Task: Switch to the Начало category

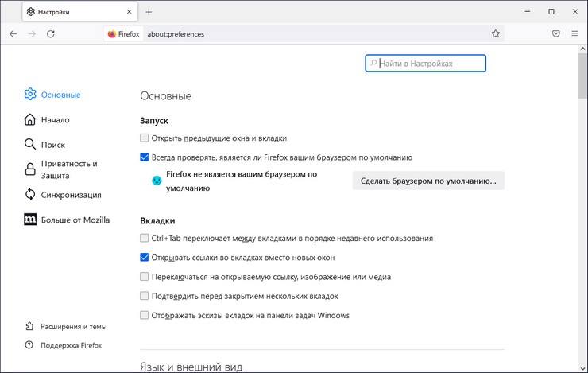Action: pyautogui.click(x=55, y=120)
